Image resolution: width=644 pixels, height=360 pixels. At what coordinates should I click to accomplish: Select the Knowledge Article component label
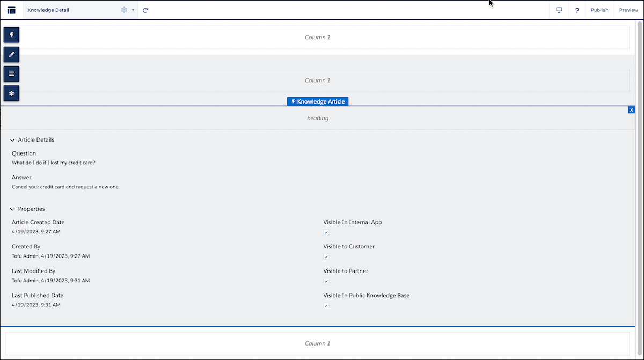[318, 101]
